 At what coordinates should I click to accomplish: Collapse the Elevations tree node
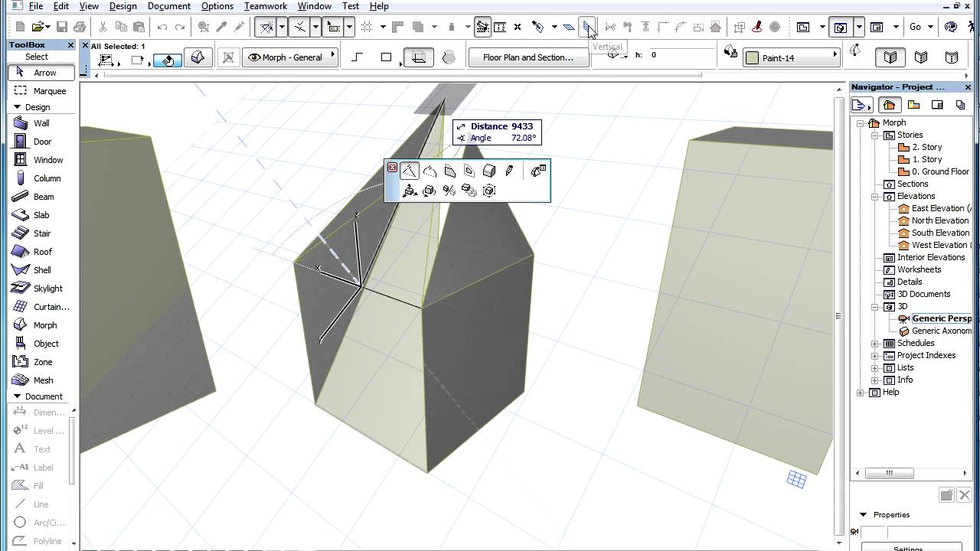pyautogui.click(x=875, y=196)
